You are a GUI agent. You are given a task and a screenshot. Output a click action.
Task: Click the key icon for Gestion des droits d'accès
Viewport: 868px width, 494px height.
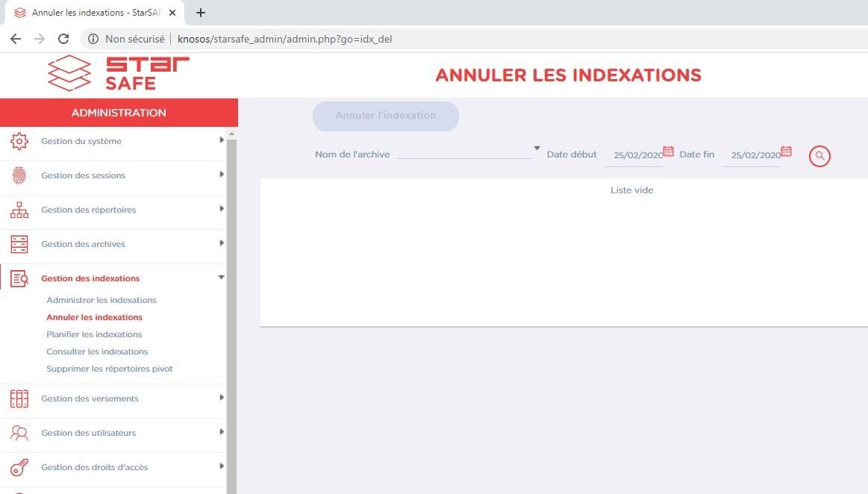[x=19, y=467]
